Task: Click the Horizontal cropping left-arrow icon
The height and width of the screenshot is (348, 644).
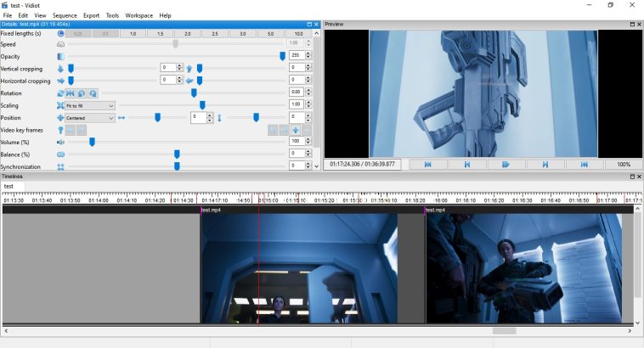Action: [x=189, y=81]
